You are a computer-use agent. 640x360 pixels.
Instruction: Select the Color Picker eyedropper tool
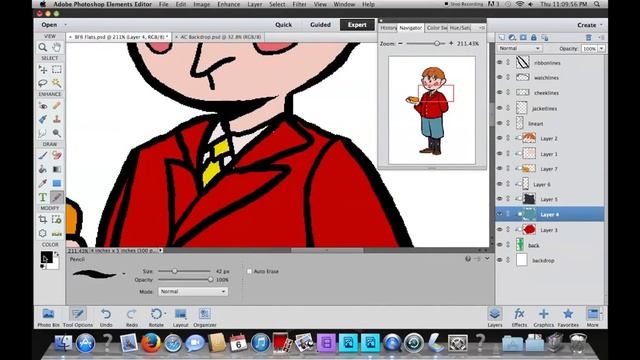pos(42,183)
